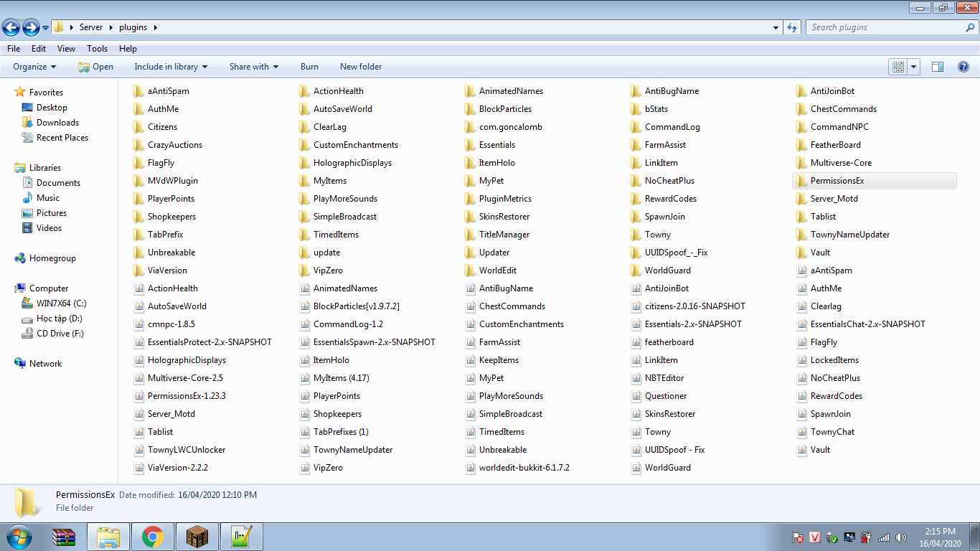Select the BlockParticles[v1.9.7.2] jar icon
Screen dimensions: 980x551
coord(304,306)
